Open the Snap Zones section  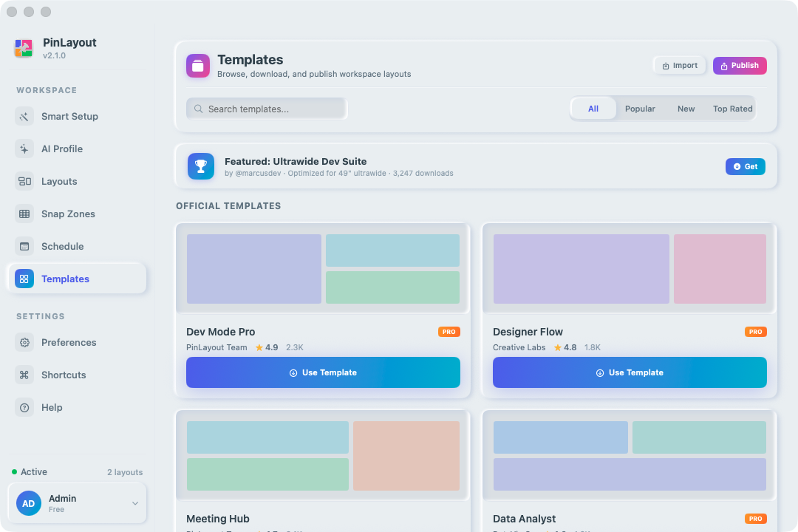click(78, 214)
